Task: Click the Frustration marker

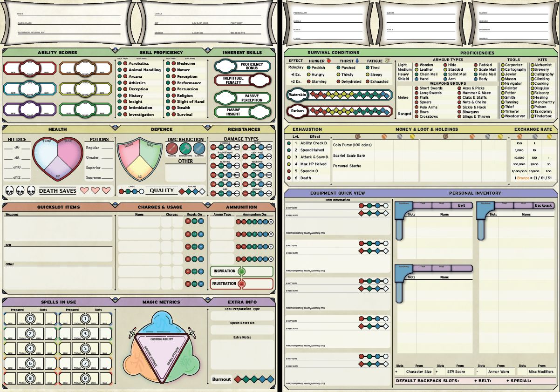Action: [x=242, y=284]
